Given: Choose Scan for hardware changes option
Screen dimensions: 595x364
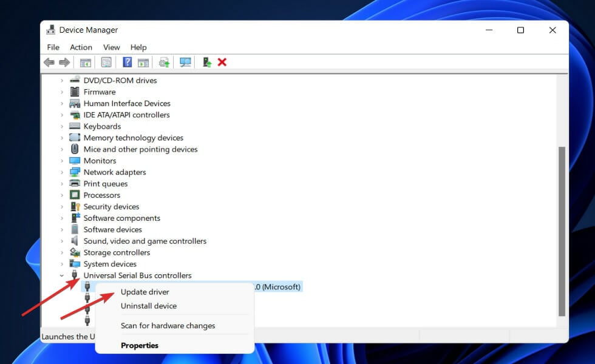Looking at the screenshot, I should click(x=168, y=326).
